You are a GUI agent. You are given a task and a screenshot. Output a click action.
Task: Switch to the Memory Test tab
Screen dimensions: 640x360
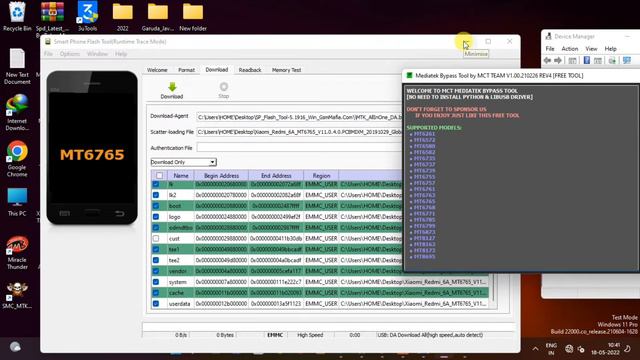pos(286,70)
